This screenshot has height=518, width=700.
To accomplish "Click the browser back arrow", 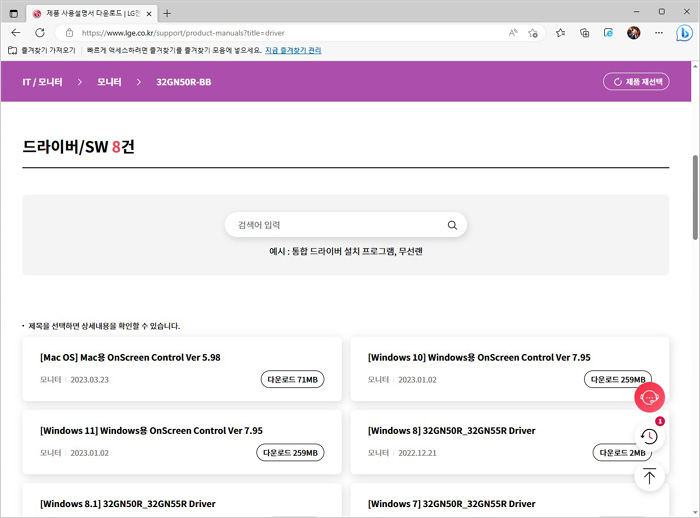I will (16, 33).
